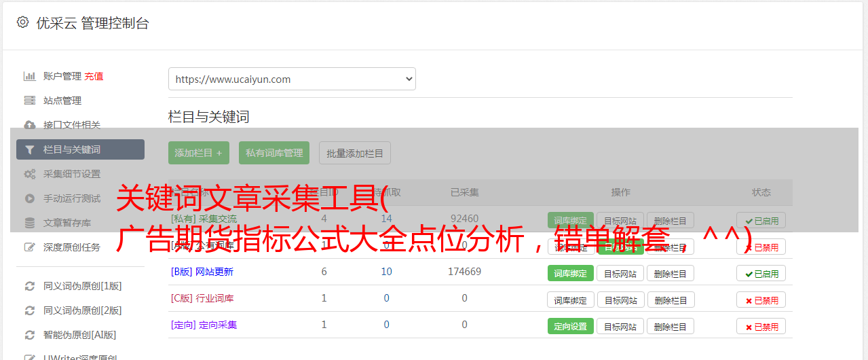
Task: Click 删除栏目 in the 采集交流 row
Action: 671,220
